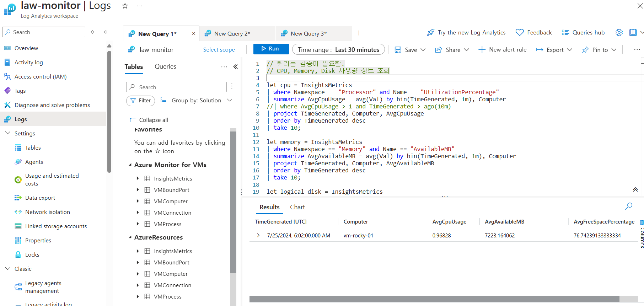Open the tables pane more options ellipsis
Image resolution: width=644 pixels, height=306 pixels.
click(x=224, y=66)
